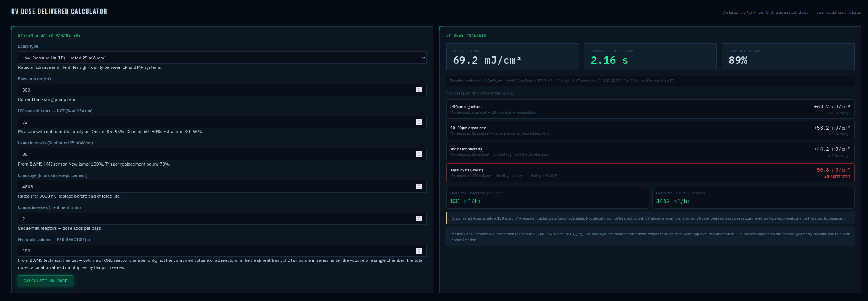The width and height of the screenshot is (868, 301).
Task: Click the Current ballasting pump rate hint
Action: (x=47, y=99)
